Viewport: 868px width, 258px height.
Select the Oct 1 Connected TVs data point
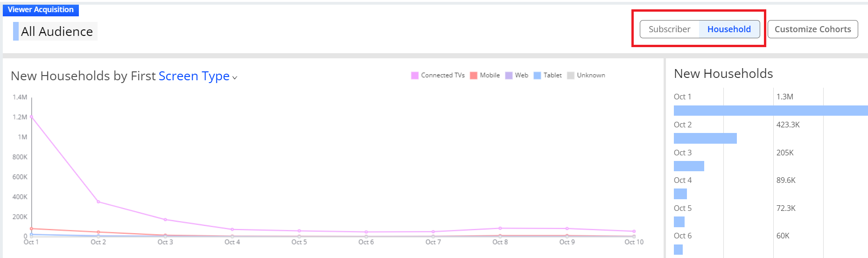tap(31, 117)
